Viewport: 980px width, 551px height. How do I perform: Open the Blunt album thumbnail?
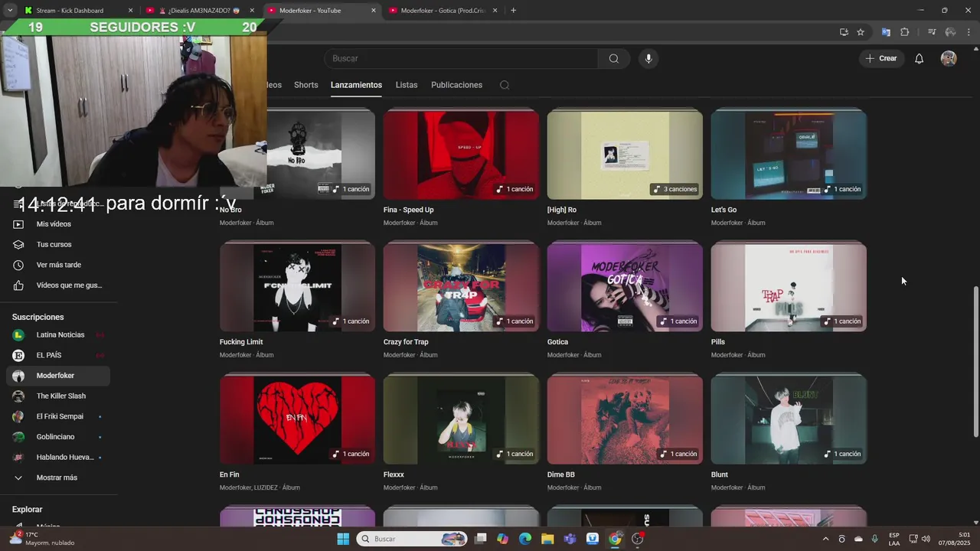tap(789, 420)
